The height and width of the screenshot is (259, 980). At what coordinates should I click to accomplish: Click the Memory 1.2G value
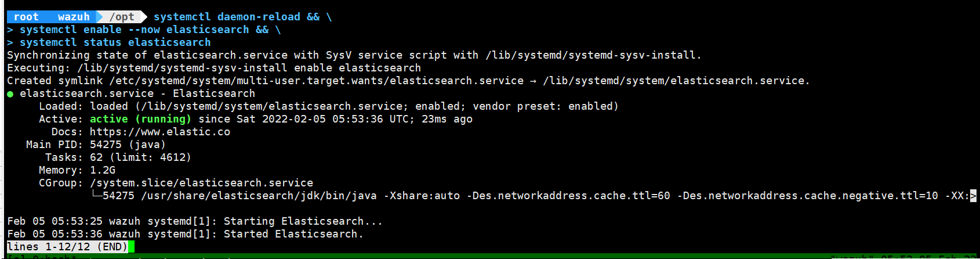coord(103,170)
